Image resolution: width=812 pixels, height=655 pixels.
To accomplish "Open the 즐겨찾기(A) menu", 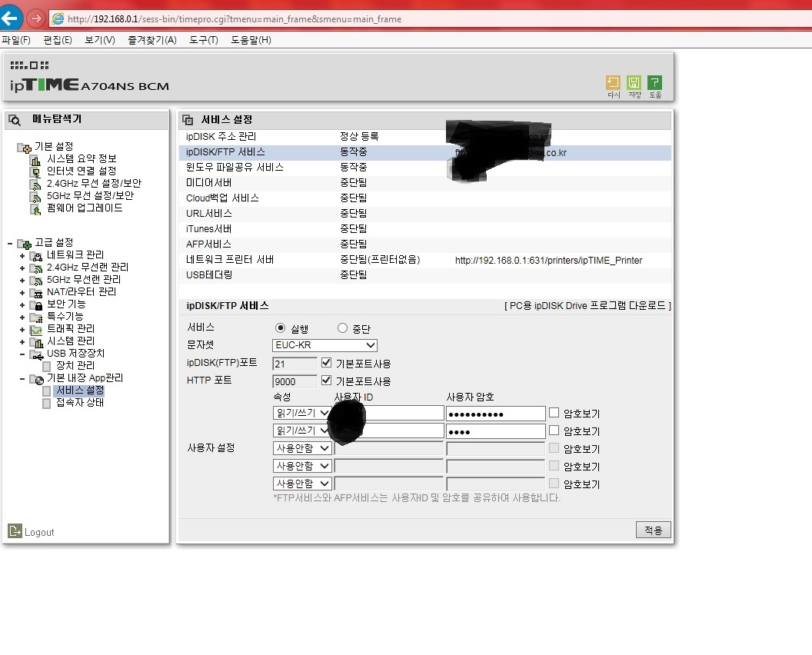I will (x=152, y=40).
